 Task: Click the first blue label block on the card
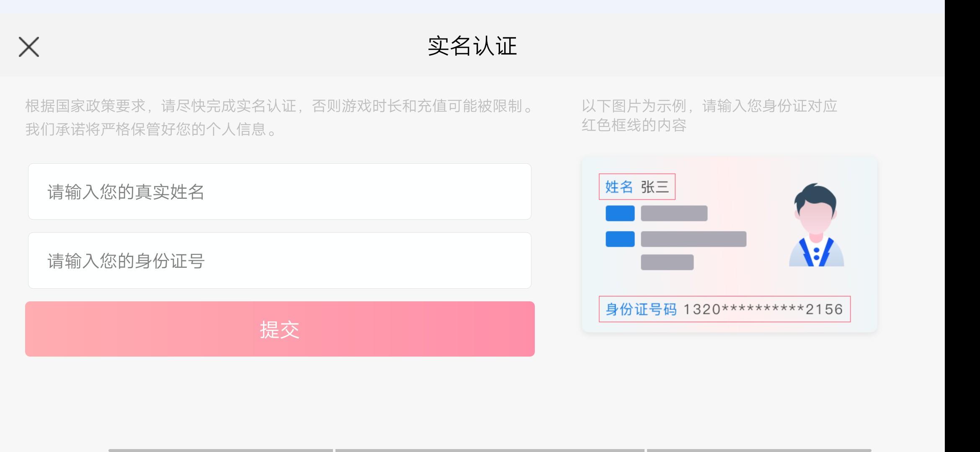pos(620,213)
